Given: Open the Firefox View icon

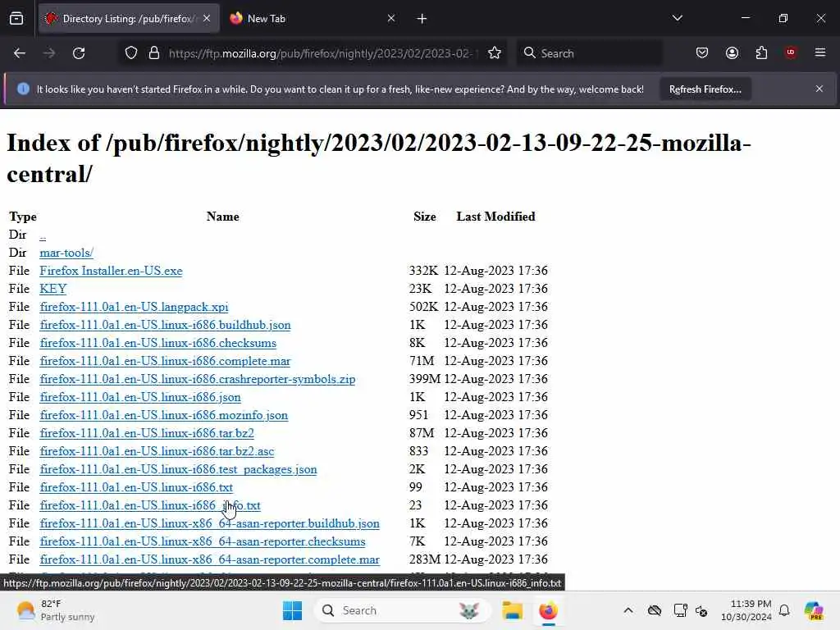Looking at the screenshot, I should tap(16, 19).
